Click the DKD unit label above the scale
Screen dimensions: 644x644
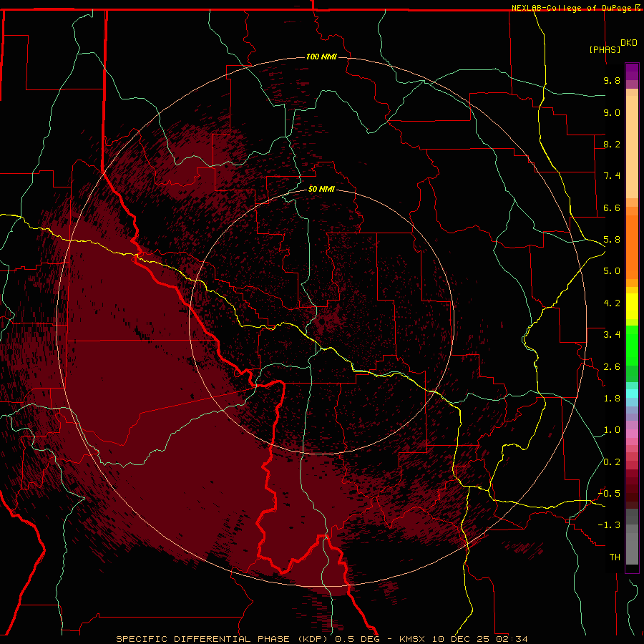pyautogui.click(x=629, y=43)
